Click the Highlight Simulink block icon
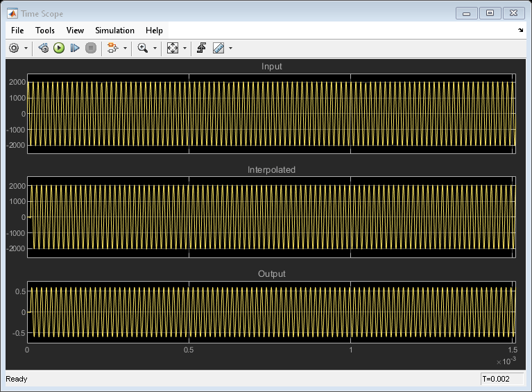 click(113, 49)
